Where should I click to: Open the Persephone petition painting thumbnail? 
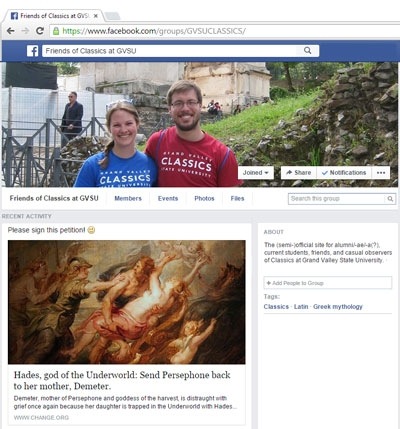tap(127, 302)
